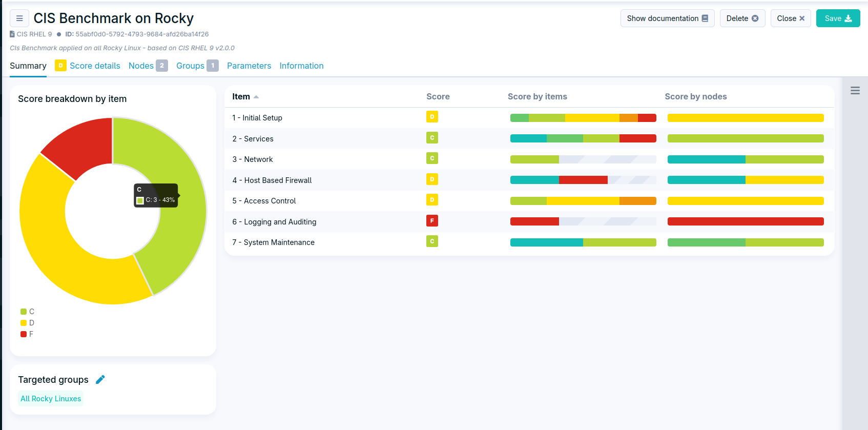This screenshot has width=868, height=430.
Task: Sort the table by Score column header
Action: (x=438, y=97)
